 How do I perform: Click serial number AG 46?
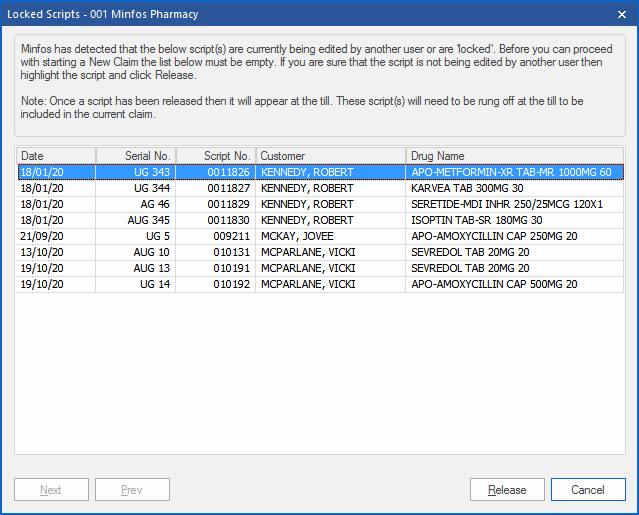point(155,204)
